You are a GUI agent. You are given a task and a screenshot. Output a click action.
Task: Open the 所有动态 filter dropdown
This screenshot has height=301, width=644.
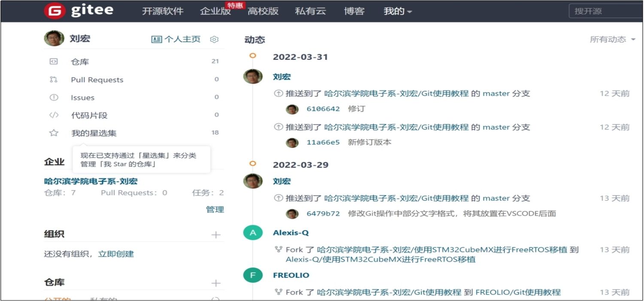[613, 40]
